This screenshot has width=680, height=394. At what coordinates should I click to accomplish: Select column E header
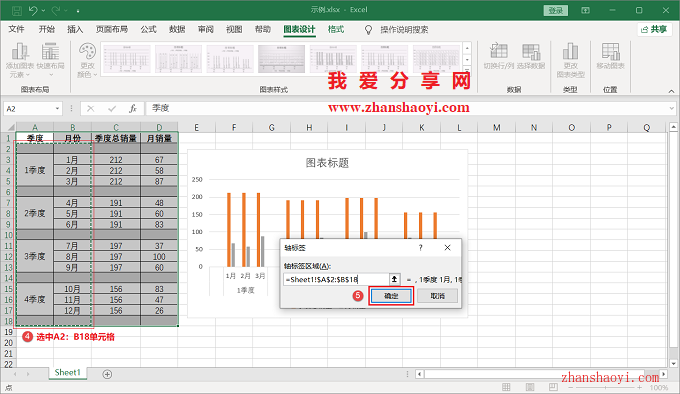(196, 127)
